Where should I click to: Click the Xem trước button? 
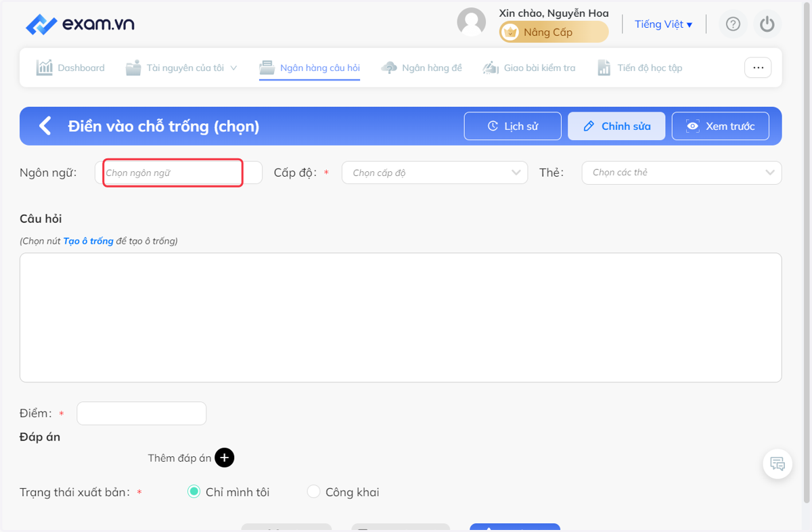tap(721, 126)
